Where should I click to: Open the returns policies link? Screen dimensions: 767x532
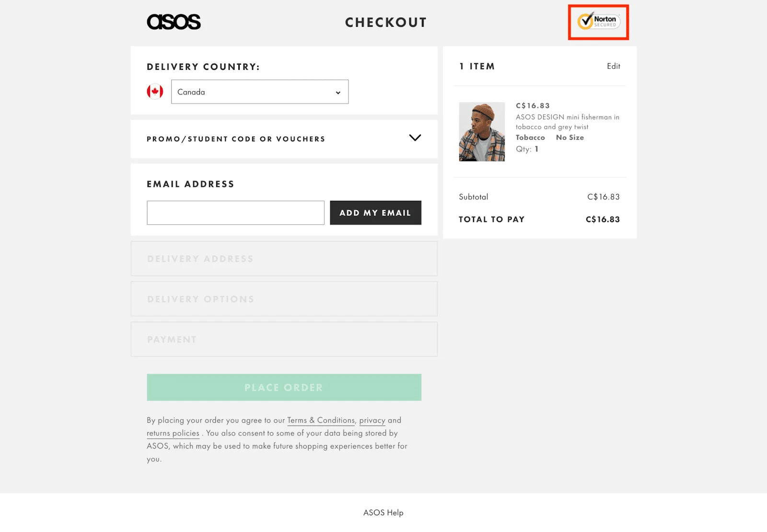click(173, 433)
